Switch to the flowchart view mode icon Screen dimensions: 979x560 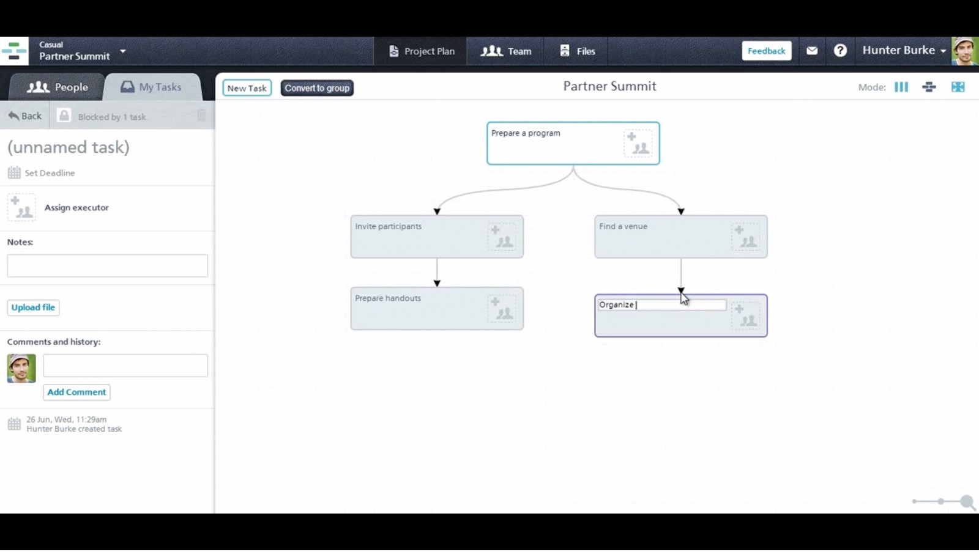(929, 87)
